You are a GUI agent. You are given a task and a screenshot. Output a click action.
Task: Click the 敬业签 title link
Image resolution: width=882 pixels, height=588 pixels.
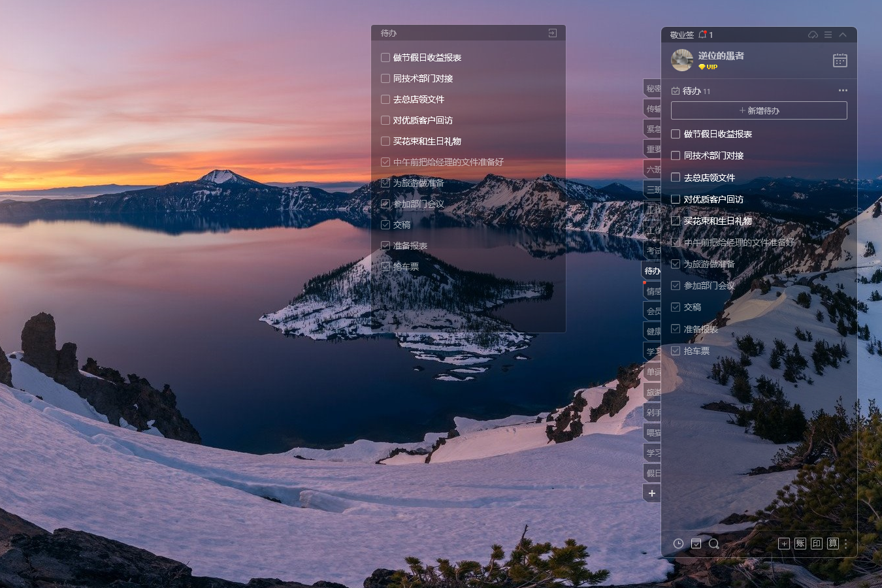click(x=682, y=35)
